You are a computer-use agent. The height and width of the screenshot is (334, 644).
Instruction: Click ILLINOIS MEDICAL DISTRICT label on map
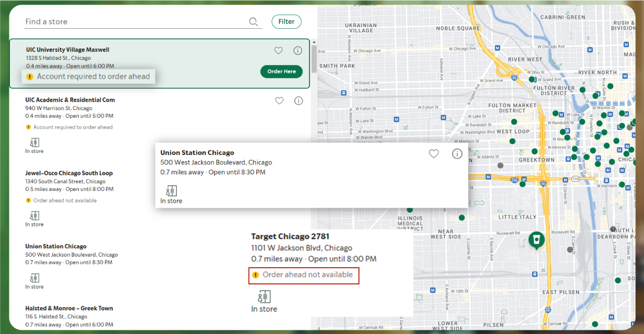411,223
